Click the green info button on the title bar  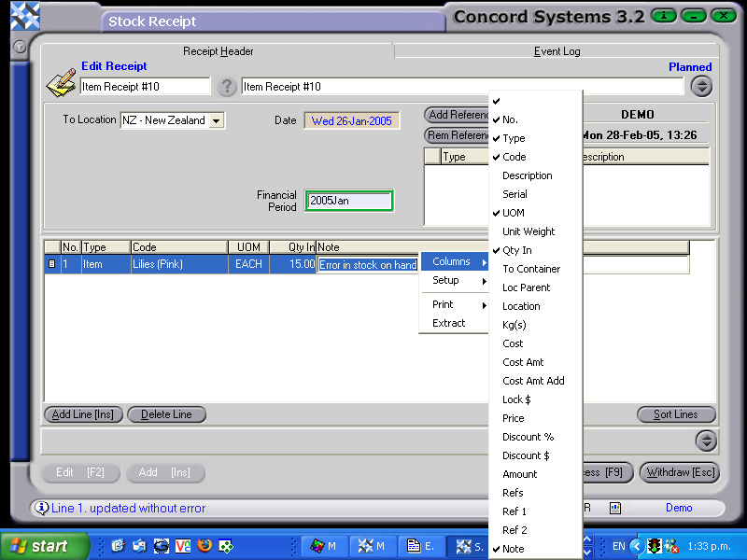point(663,16)
